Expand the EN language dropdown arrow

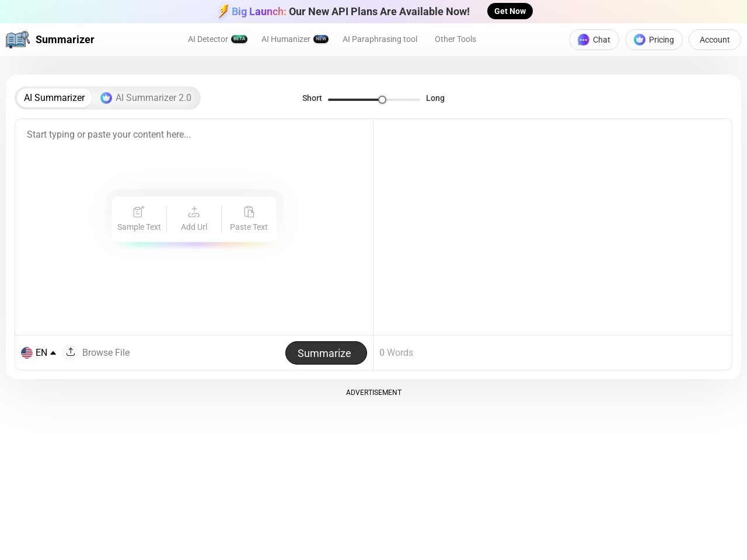[x=53, y=353]
